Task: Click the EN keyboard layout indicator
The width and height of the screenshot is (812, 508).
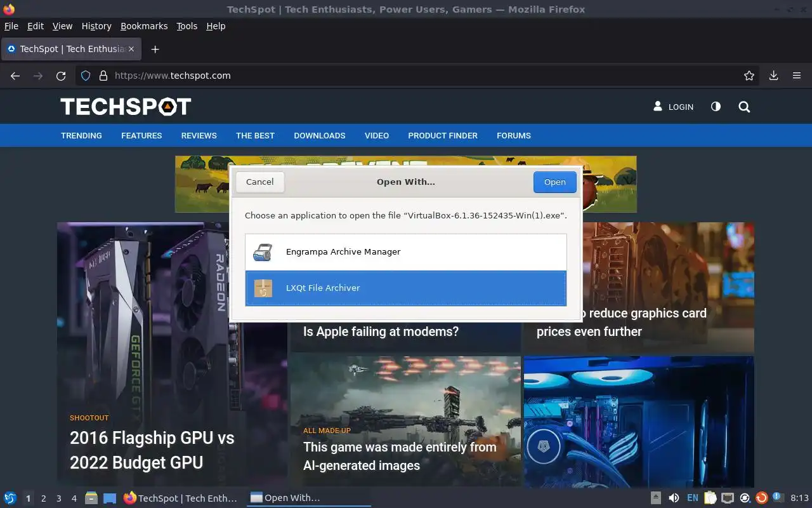Action: coord(692,498)
